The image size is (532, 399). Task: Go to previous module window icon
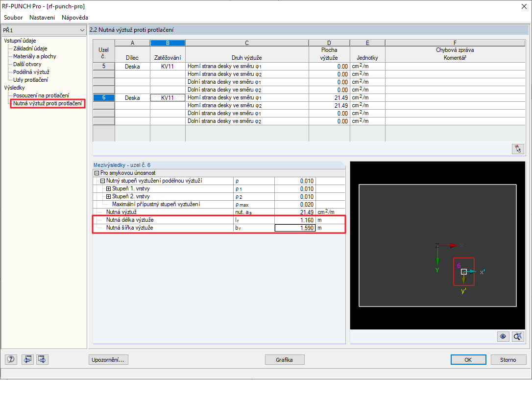click(27, 359)
